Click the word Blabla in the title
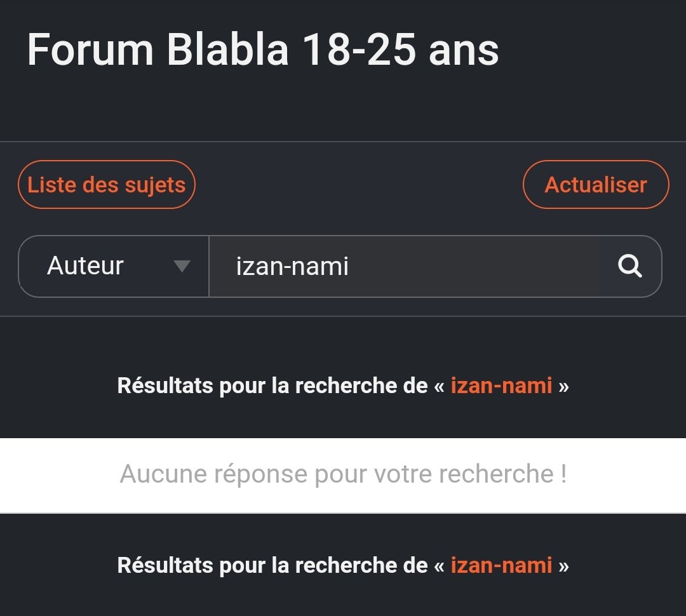 click(x=227, y=50)
